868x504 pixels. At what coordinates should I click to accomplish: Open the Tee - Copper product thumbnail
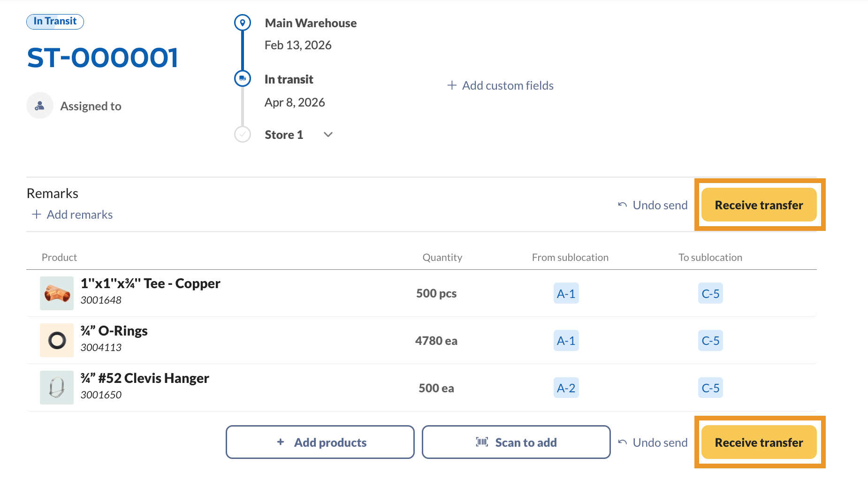point(57,293)
